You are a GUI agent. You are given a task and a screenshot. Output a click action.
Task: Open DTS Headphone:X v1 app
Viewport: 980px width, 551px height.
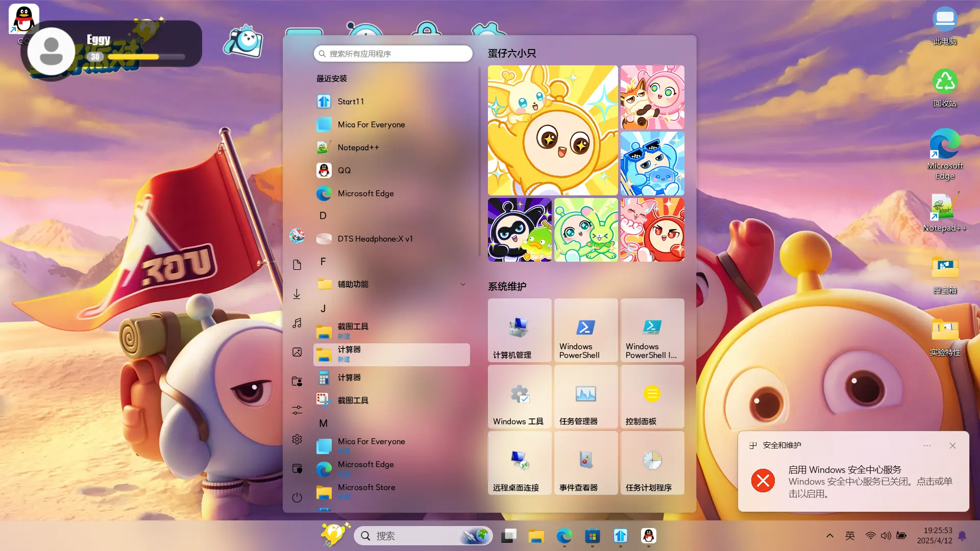coord(391,239)
